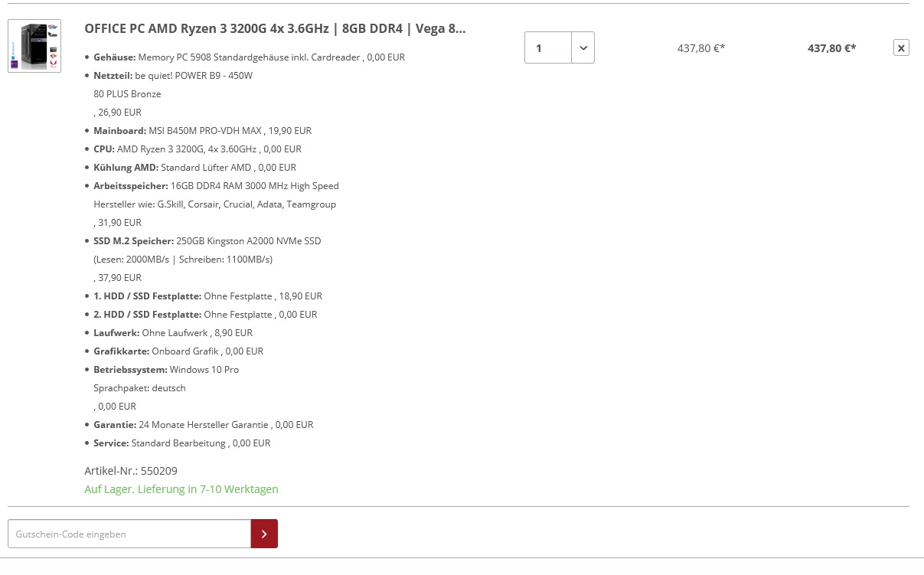
Task: Open the OFFICE PC AMD Ryzen 3 3200G title link
Action: pyautogui.click(x=275, y=28)
